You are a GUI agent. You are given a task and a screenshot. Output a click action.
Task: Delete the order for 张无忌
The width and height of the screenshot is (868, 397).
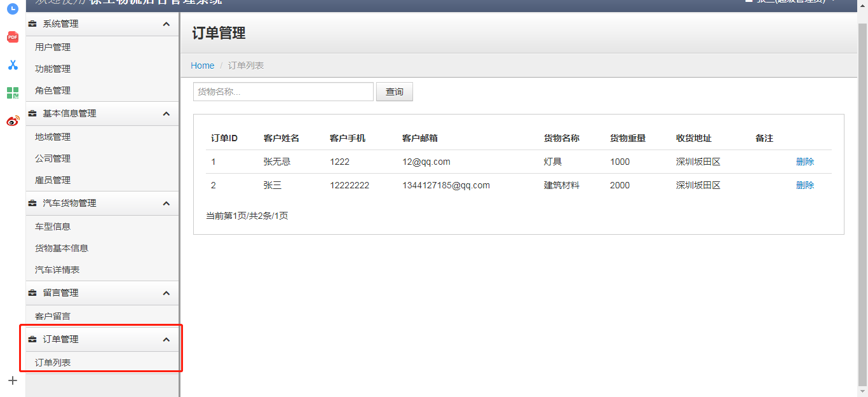tap(804, 162)
